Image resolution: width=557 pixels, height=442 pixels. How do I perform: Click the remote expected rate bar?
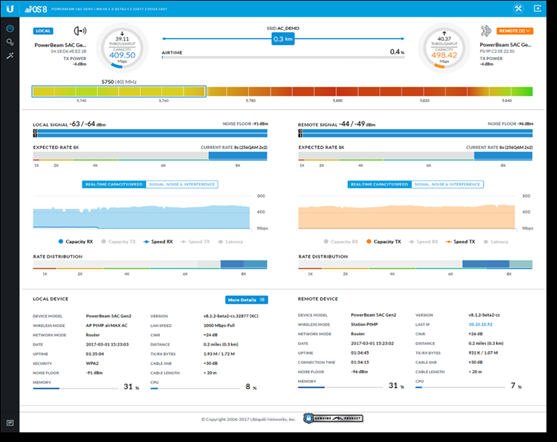pyautogui.click(x=415, y=156)
